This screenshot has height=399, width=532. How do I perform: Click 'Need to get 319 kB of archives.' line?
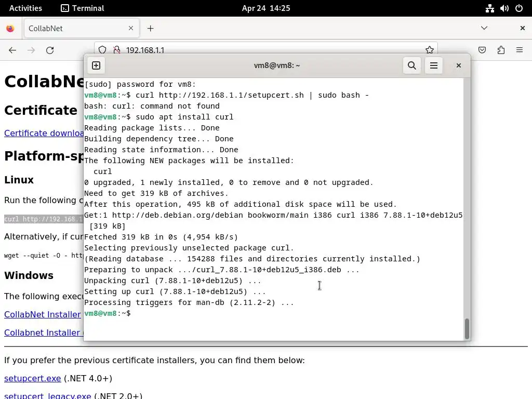point(156,193)
